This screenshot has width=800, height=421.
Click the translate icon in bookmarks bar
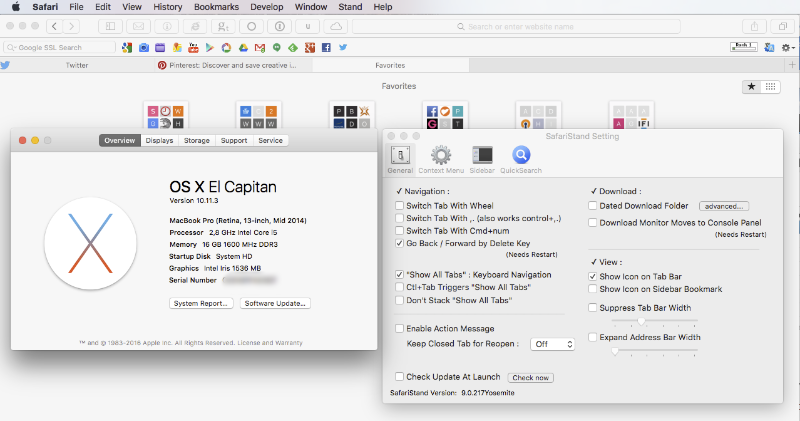click(x=769, y=47)
